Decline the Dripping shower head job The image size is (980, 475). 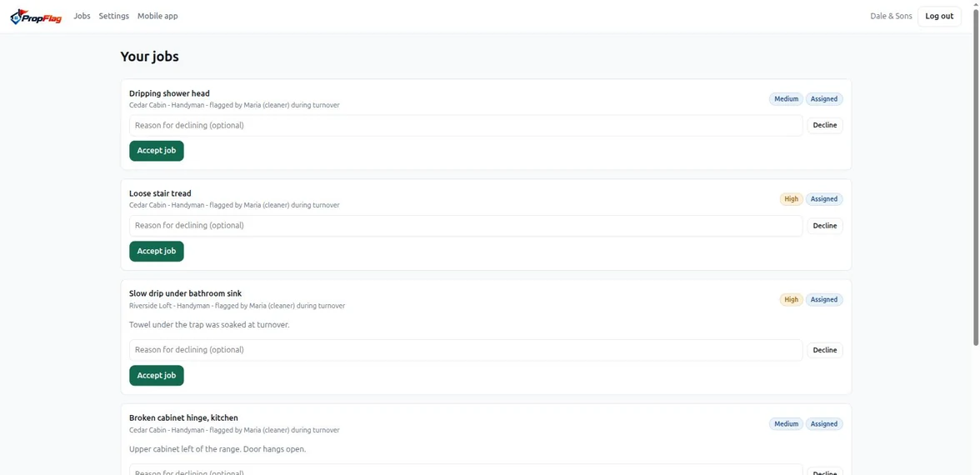(x=824, y=126)
